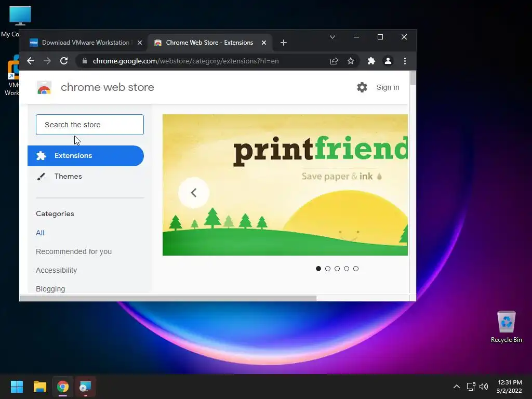Select the third carousel dot
This screenshot has width=532, height=399.
click(x=337, y=269)
